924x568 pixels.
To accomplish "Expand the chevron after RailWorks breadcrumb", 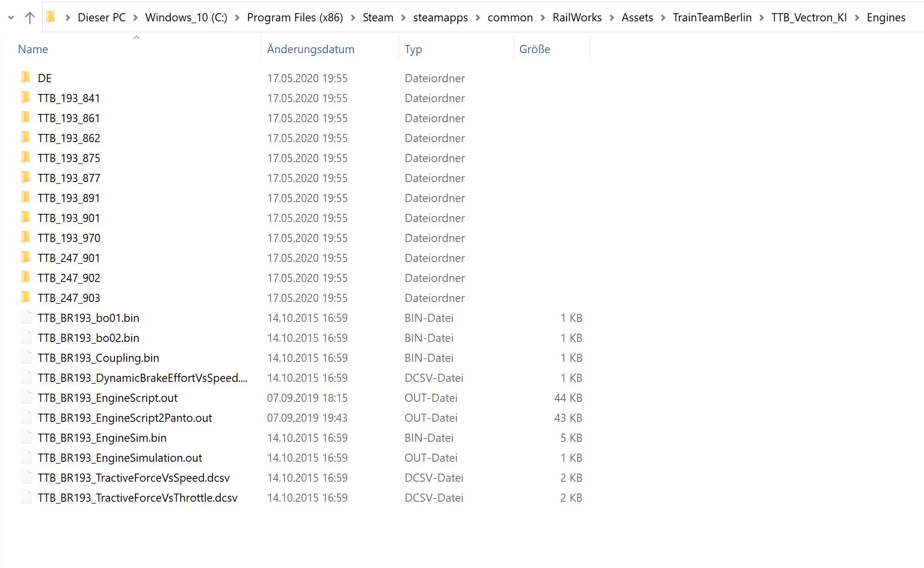I will pyautogui.click(x=612, y=18).
